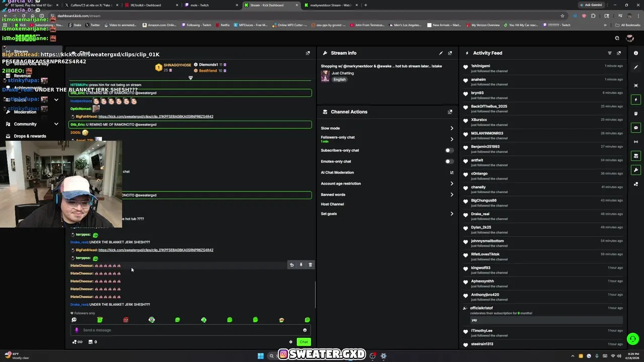This screenshot has height=362, width=644.
Task: Click the chat scrollbar
Action: pos(315,294)
